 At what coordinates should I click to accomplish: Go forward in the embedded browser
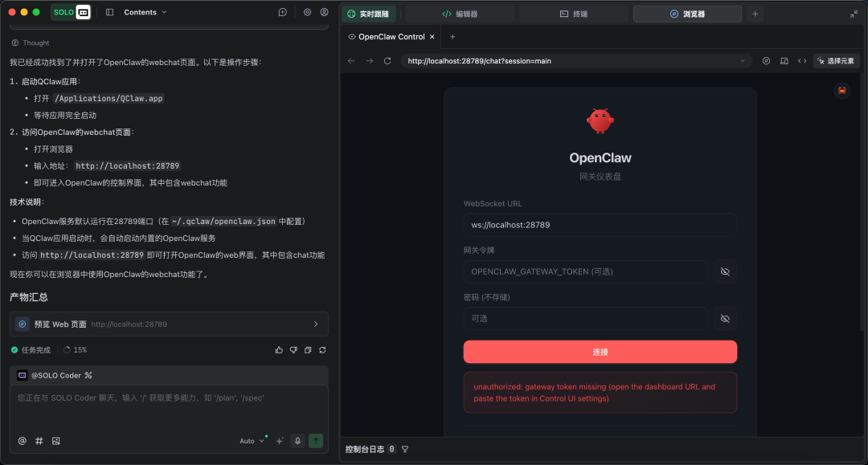click(369, 61)
